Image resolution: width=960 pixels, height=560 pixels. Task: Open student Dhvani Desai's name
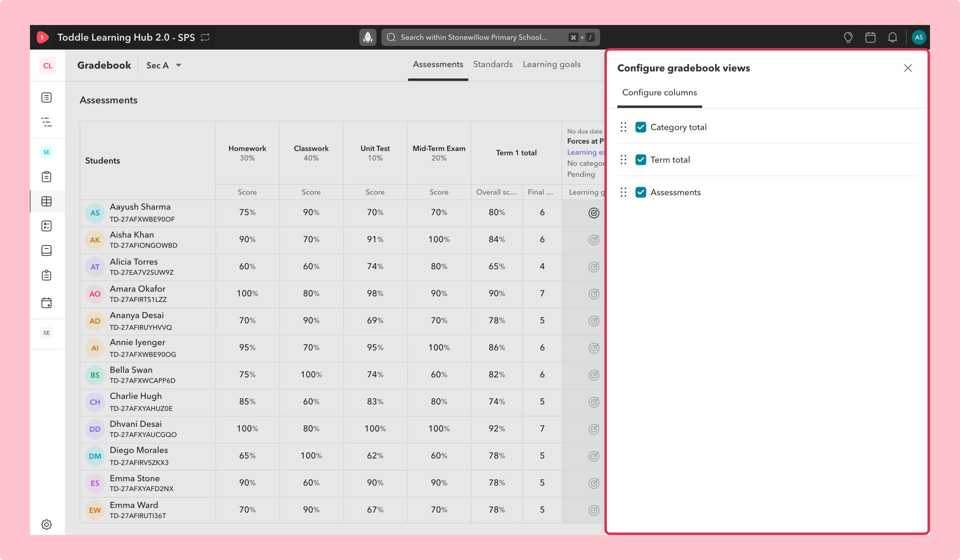click(x=136, y=424)
